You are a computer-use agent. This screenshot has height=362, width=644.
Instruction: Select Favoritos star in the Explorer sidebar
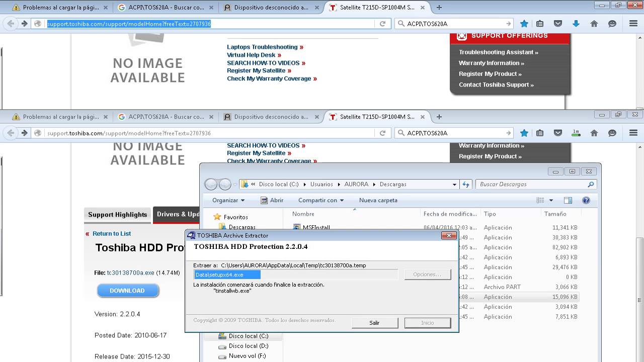(217, 217)
